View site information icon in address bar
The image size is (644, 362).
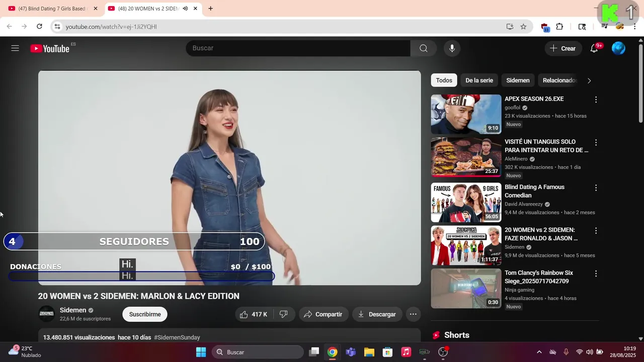(57, 26)
